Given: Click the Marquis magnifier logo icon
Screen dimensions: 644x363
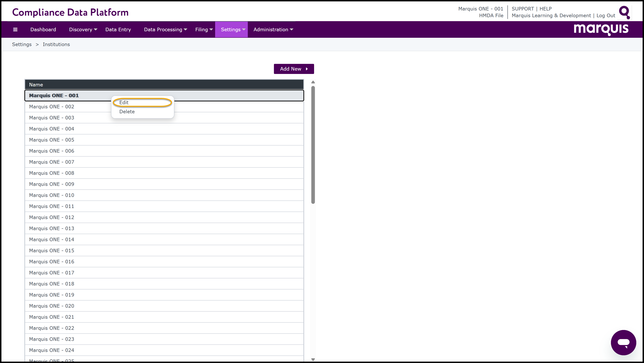Looking at the screenshot, I should [x=624, y=12].
